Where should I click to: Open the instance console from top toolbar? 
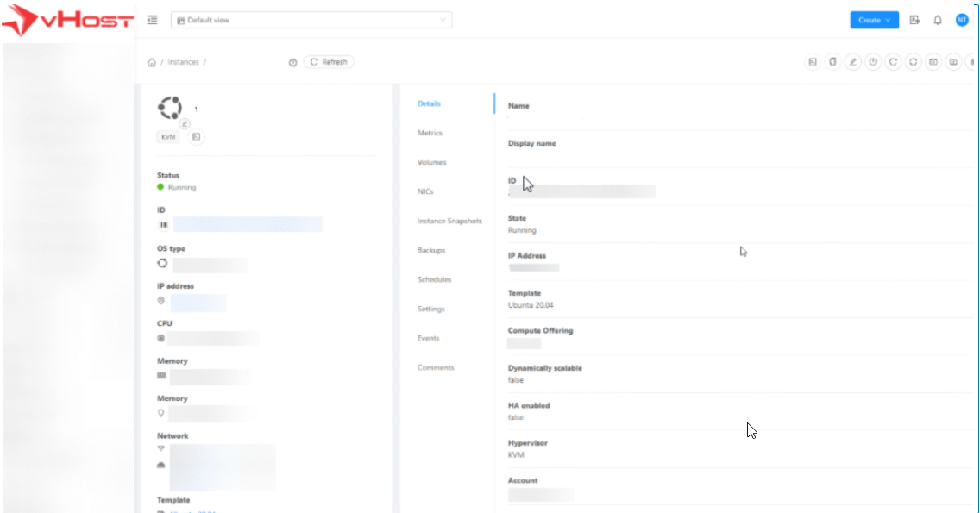[812, 62]
